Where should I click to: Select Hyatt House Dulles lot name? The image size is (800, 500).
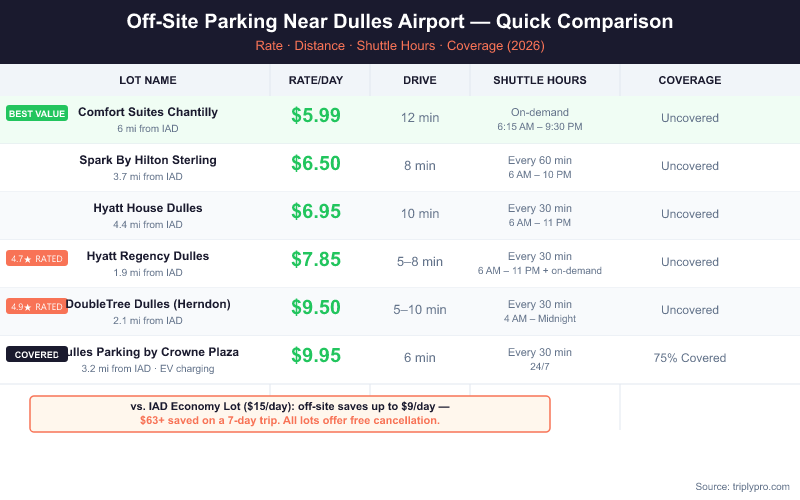(x=148, y=208)
